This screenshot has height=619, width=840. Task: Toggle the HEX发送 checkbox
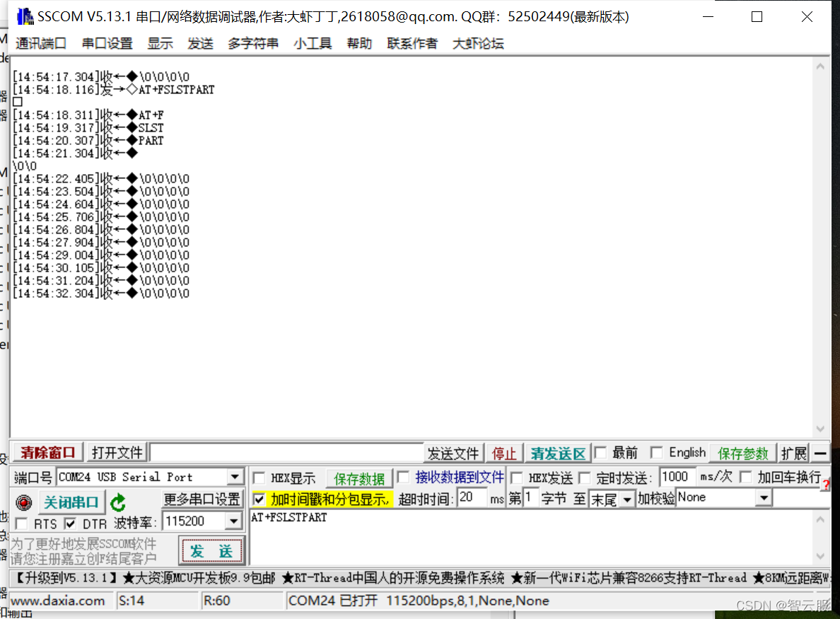517,478
